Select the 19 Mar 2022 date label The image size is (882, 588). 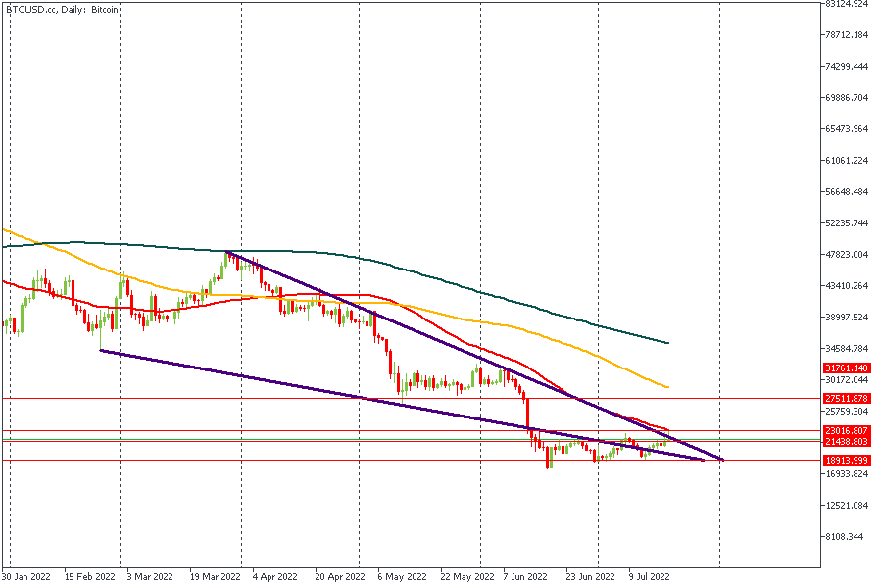point(215,577)
